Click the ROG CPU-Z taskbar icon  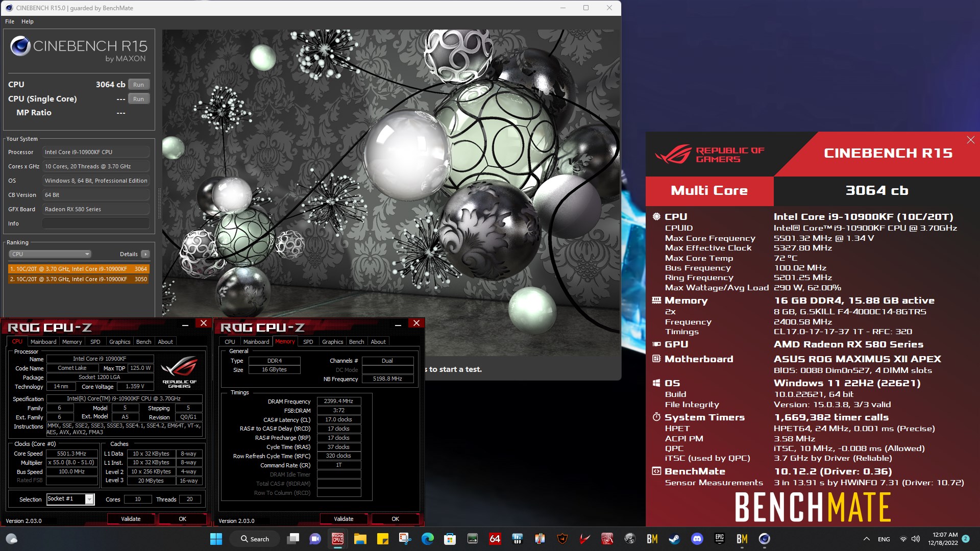[x=338, y=539]
